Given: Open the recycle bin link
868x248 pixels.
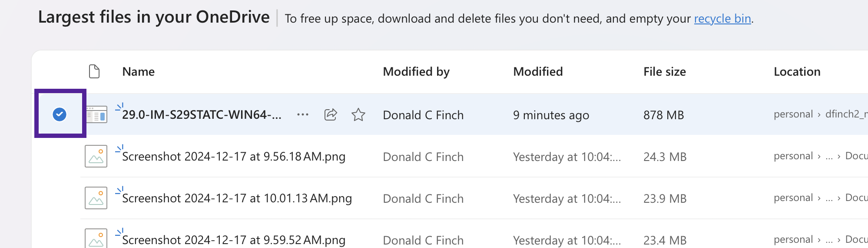Looking at the screenshot, I should 722,19.
